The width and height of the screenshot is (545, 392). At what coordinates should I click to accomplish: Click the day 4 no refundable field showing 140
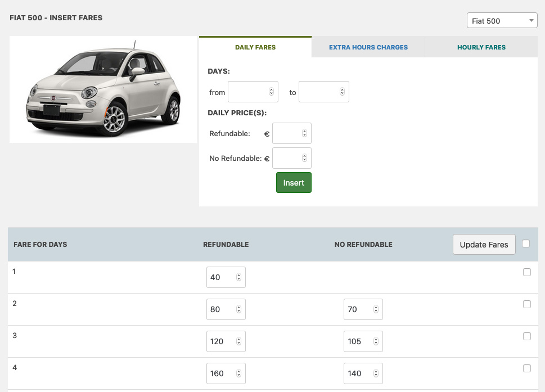pos(363,373)
